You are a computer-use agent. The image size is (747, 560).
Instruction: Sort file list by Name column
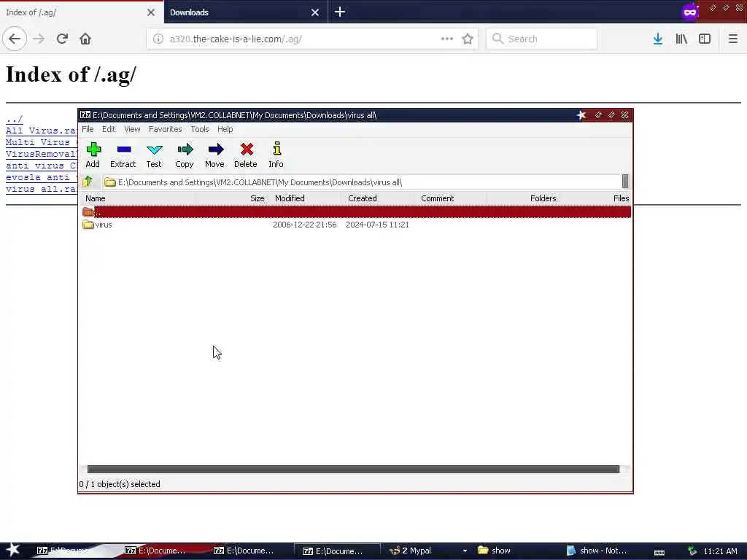click(x=137, y=198)
